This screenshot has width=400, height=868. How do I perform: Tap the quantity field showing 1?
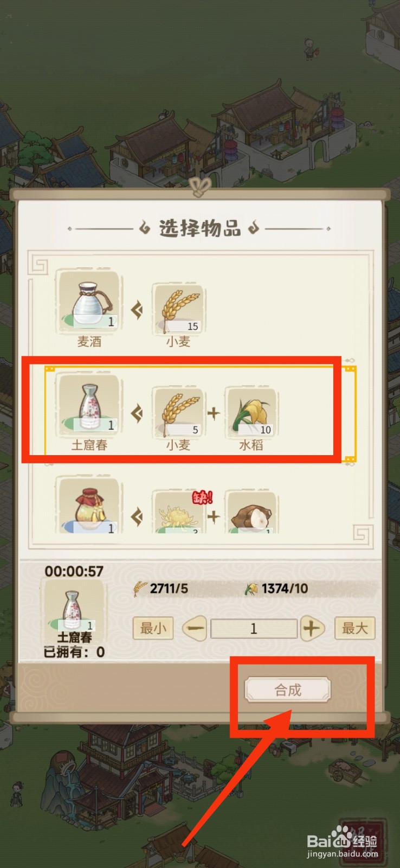coord(254,629)
